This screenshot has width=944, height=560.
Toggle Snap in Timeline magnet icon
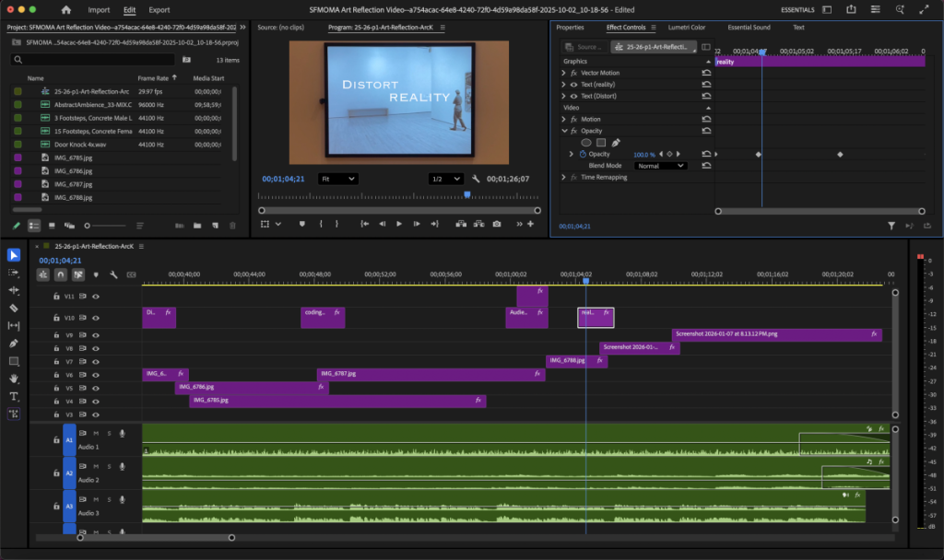[x=61, y=274]
